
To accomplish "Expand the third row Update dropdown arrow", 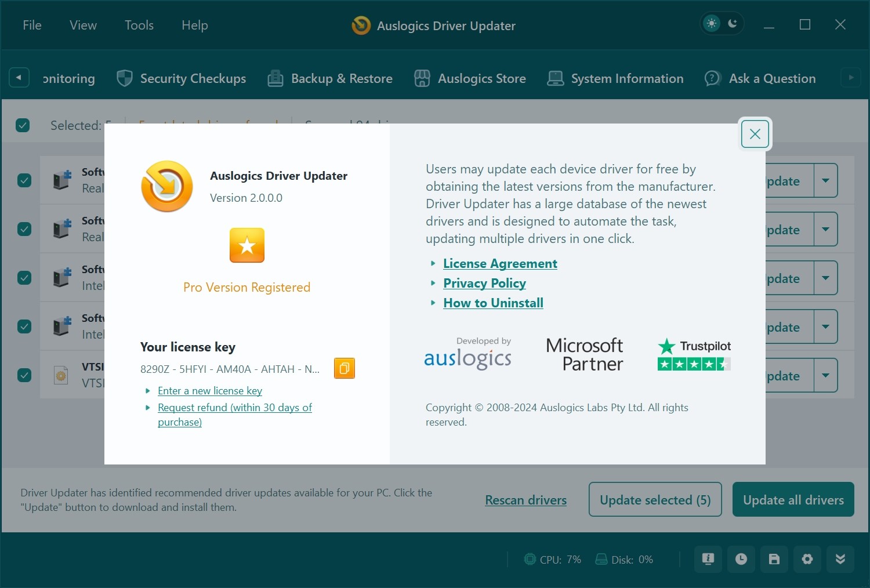I will point(825,278).
